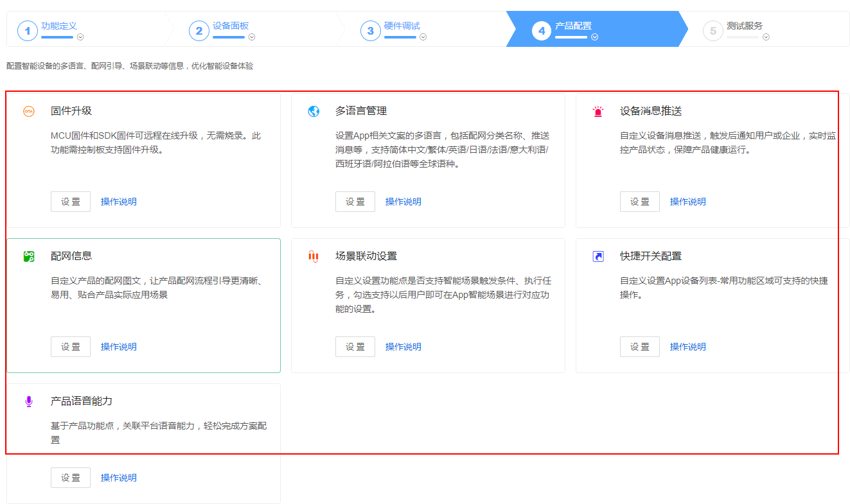This screenshot has height=504, width=850.
Task: Click step number 3 circle
Action: point(371,31)
